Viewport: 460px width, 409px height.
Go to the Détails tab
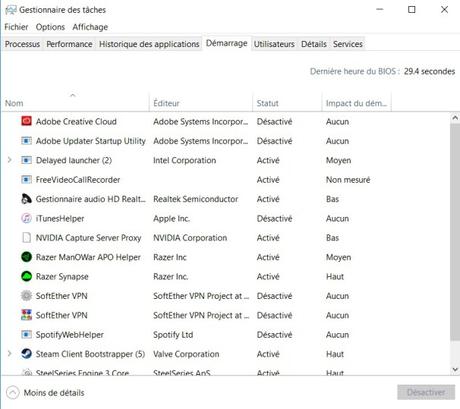tap(314, 44)
